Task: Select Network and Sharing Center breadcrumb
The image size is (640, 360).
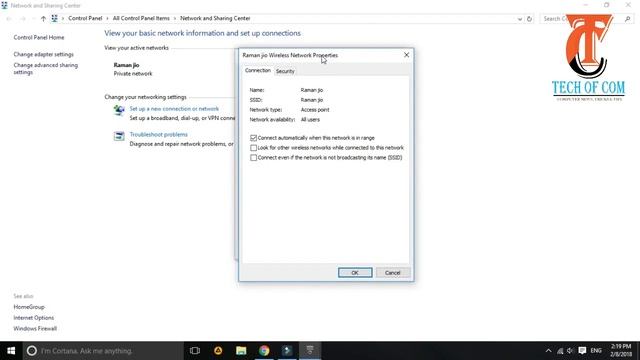Action: [x=215, y=18]
